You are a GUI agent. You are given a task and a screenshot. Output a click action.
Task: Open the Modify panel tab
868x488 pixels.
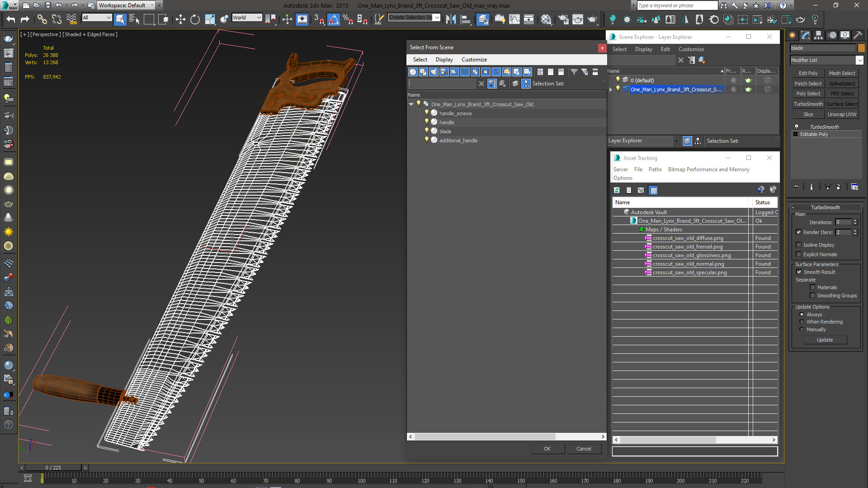(805, 35)
